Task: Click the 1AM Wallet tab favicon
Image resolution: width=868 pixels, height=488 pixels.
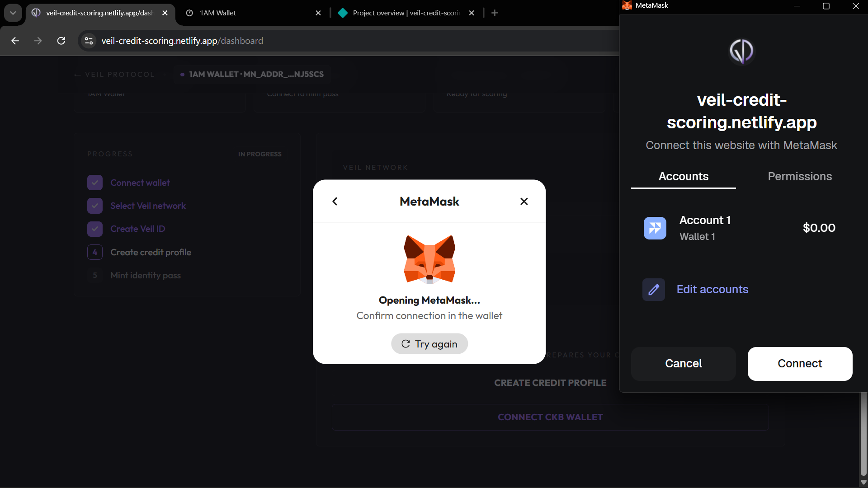Action: [190, 13]
